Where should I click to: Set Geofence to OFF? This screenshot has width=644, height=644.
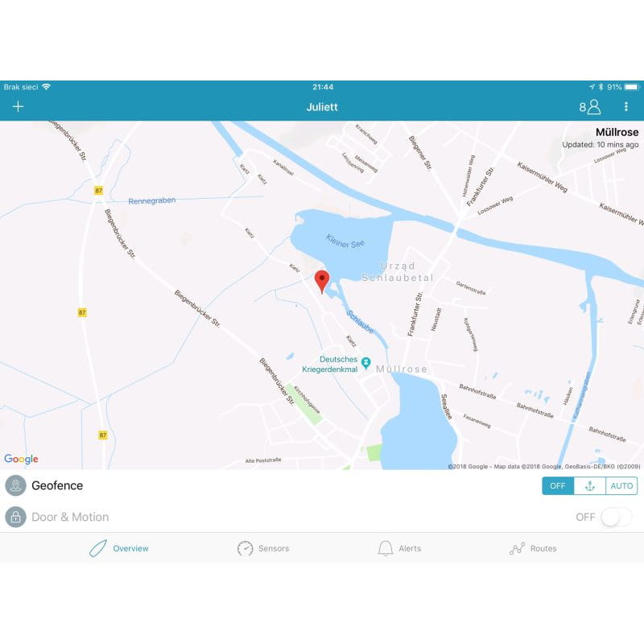pos(558,485)
